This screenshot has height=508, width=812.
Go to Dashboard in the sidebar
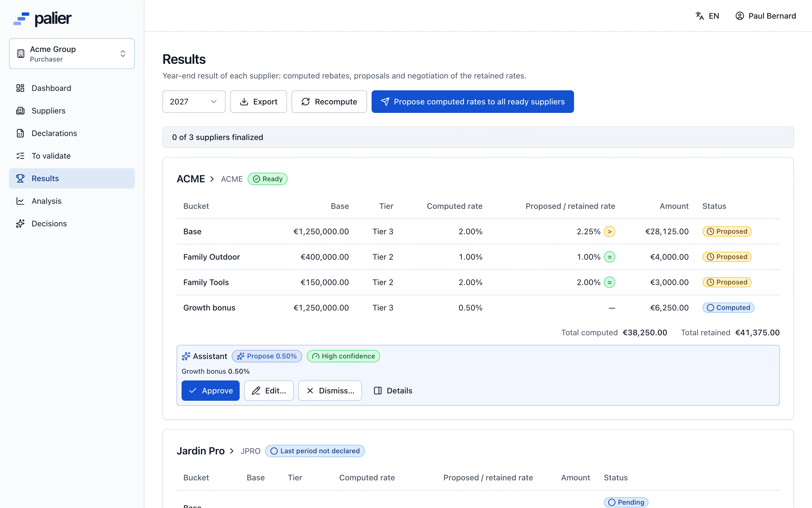click(x=72, y=88)
